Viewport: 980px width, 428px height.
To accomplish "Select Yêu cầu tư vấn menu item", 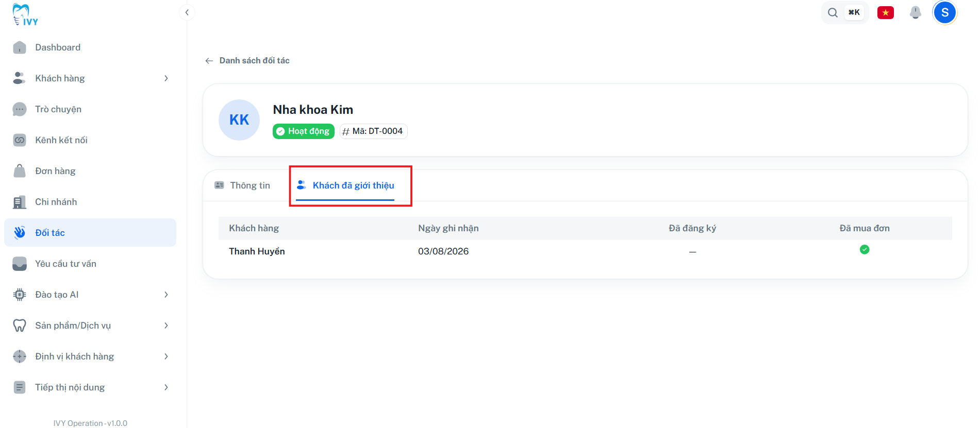I will [90, 264].
